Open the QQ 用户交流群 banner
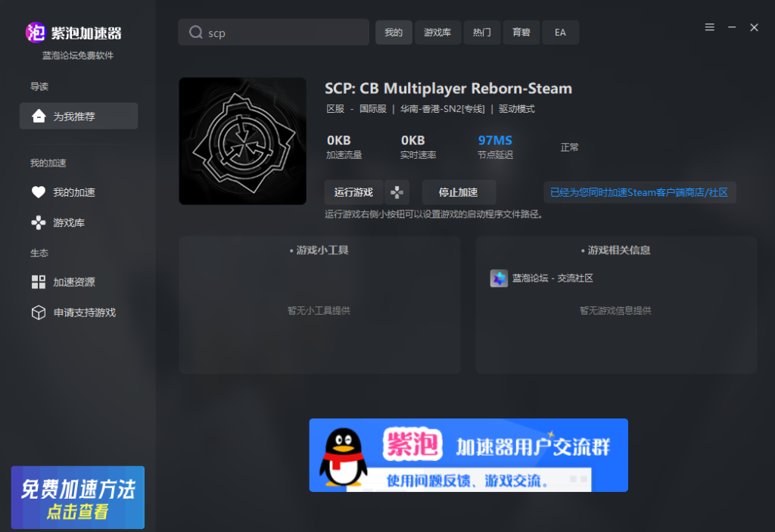 pyautogui.click(x=468, y=456)
